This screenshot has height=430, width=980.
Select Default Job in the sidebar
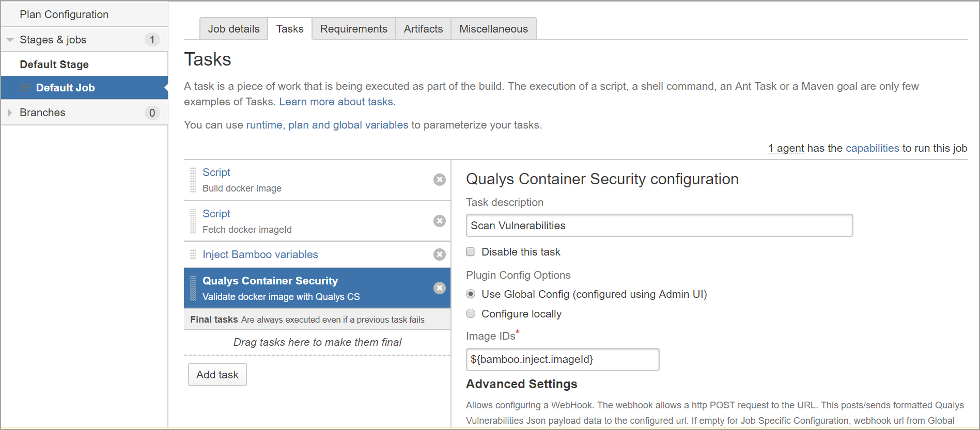84,88
